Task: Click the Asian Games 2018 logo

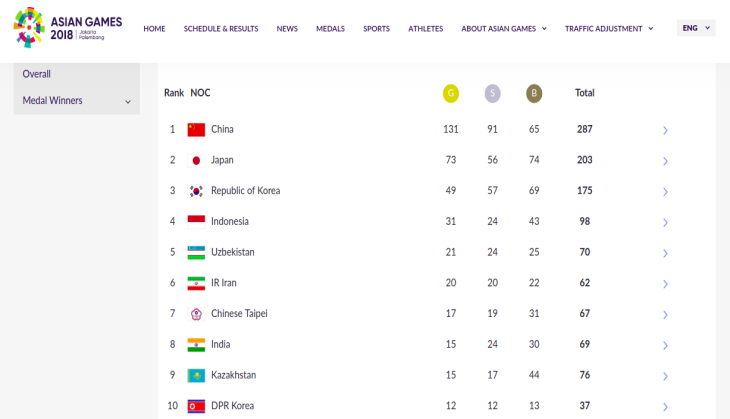Action: [x=68, y=27]
